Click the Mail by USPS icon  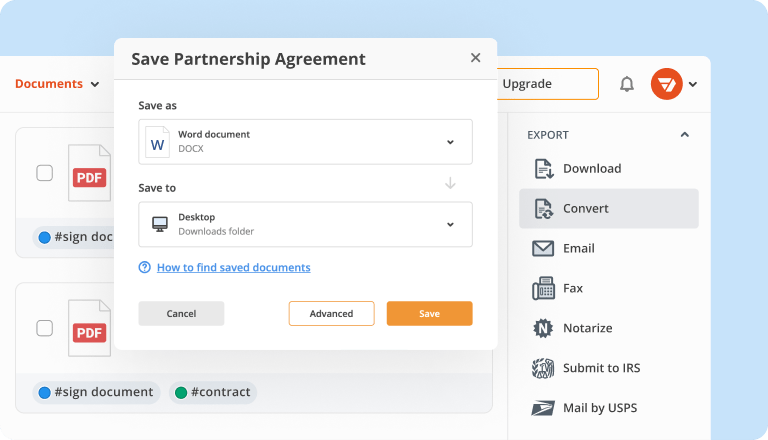coord(544,408)
